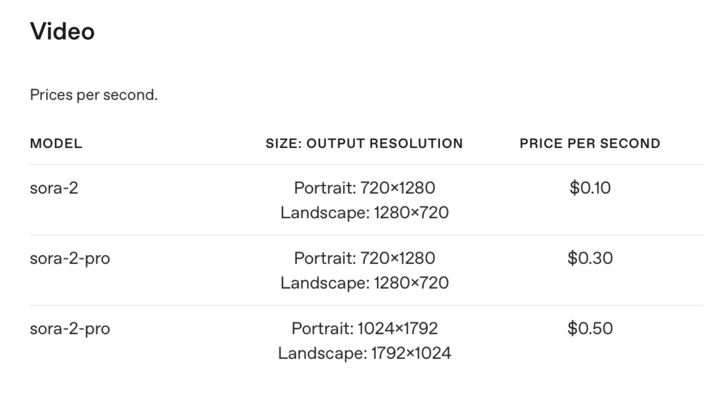Click the sora-2 model name
This screenshot has width=720, height=402.
[x=54, y=188]
